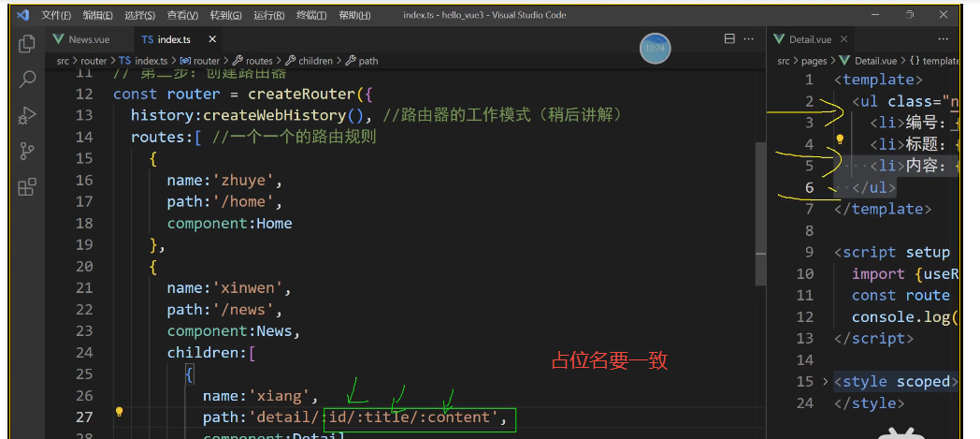Open the Run and Debug view

tap(27, 115)
